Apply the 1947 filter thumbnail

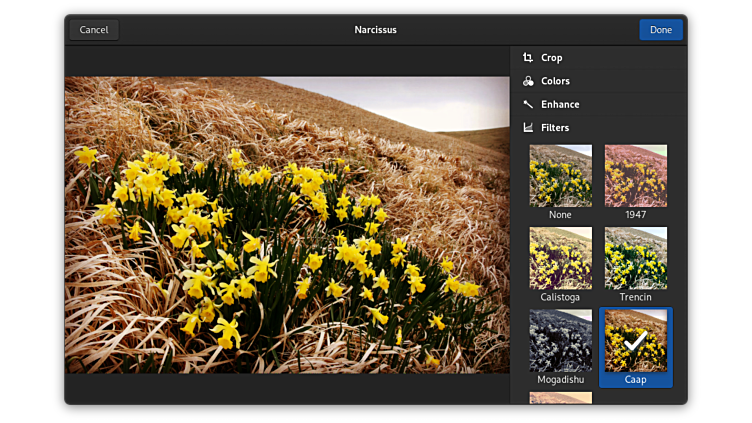pos(635,176)
